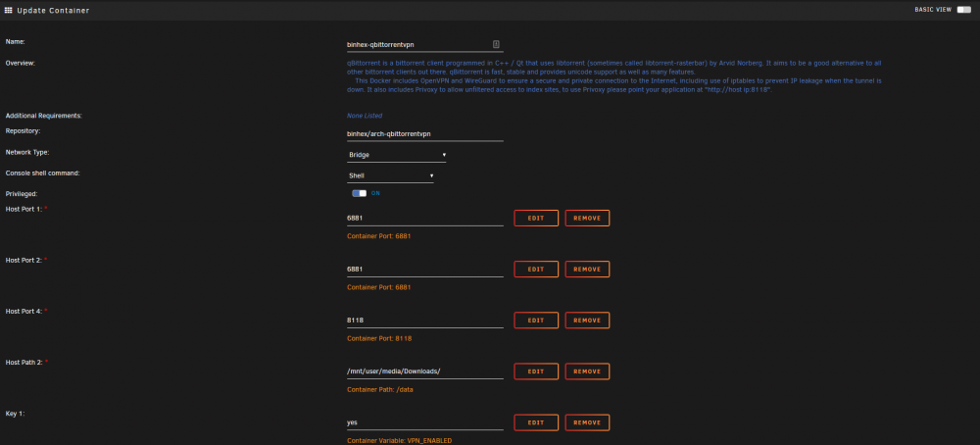Click the 'Container Path: /data' text

click(380, 389)
